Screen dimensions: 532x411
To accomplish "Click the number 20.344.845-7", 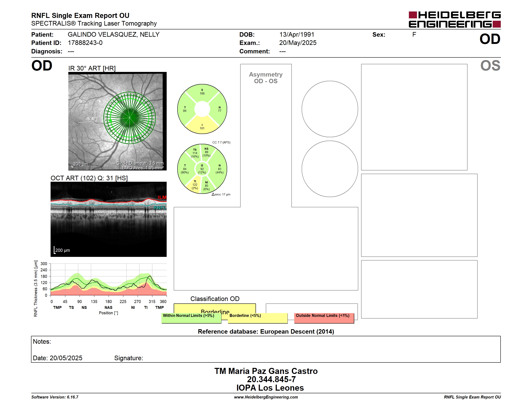I will point(271,379).
